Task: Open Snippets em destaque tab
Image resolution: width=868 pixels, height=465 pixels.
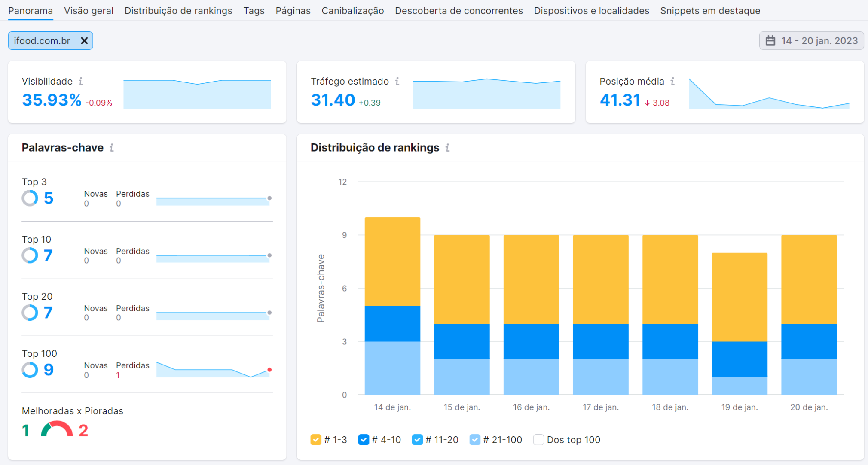Action: click(710, 11)
